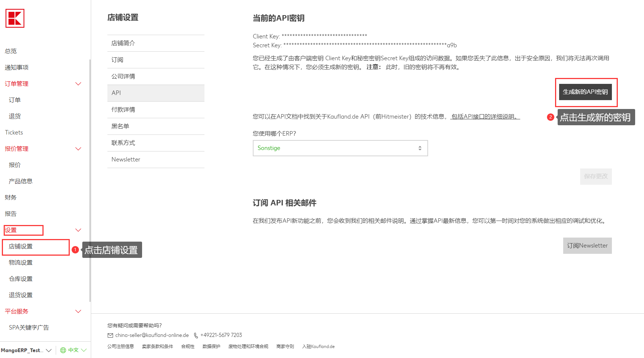Click the masked Client Key value
Screen dimensions: 644x358
pos(324,36)
